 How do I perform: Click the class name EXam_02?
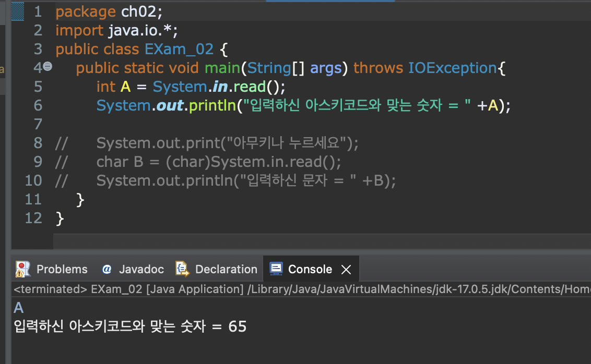pyautogui.click(x=179, y=50)
